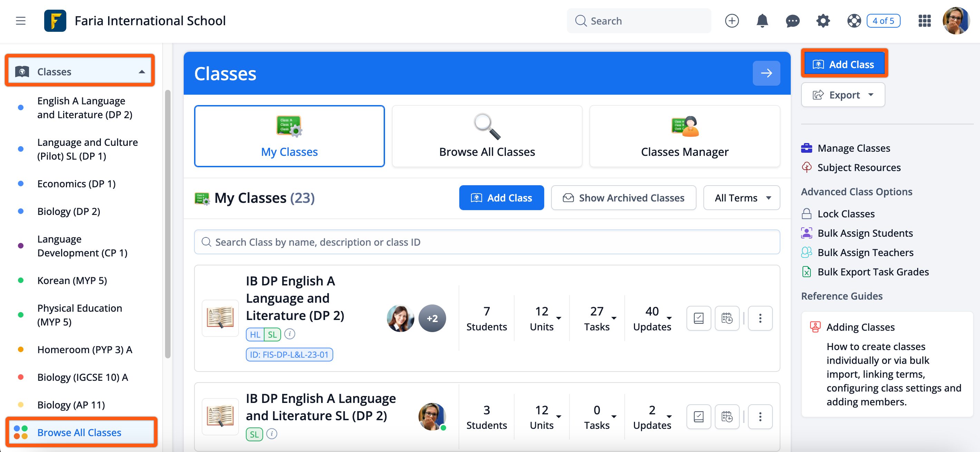Viewport: 980px width, 452px height.
Task: Click Show Archived Classes button
Action: pyautogui.click(x=623, y=198)
